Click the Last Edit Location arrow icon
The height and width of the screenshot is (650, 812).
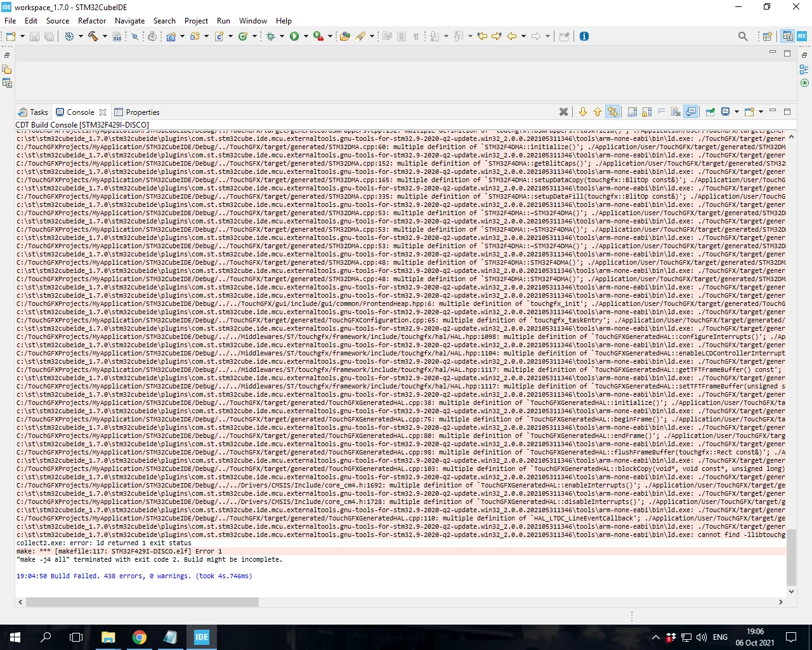click(x=483, y=36)
